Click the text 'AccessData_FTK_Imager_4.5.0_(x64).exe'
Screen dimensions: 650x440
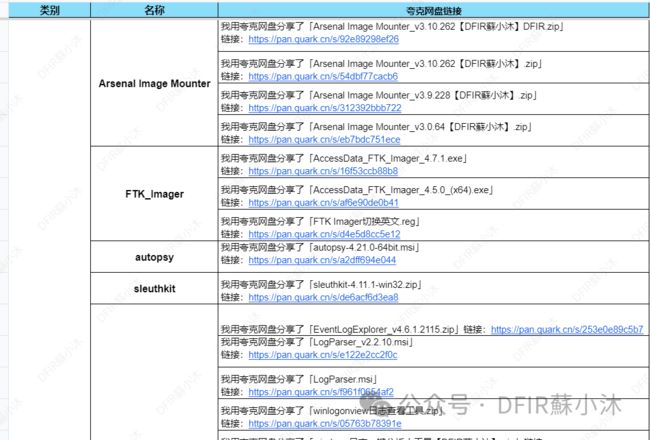coord(401,190)
